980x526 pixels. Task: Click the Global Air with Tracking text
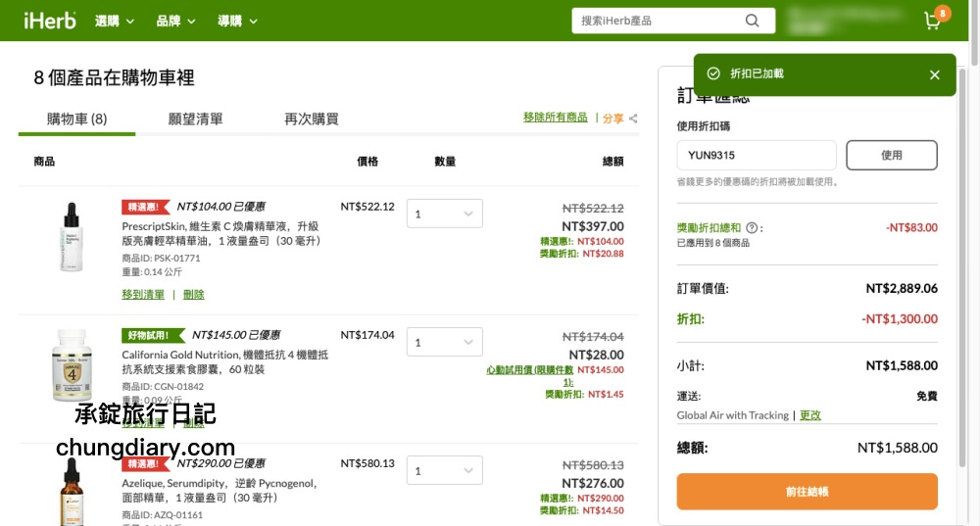[732, 415]
